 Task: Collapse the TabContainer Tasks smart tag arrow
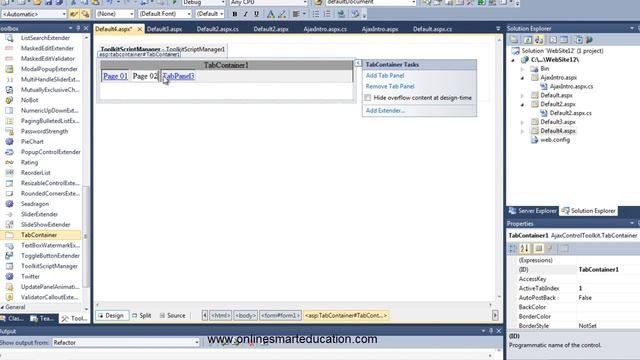point(358,63)
